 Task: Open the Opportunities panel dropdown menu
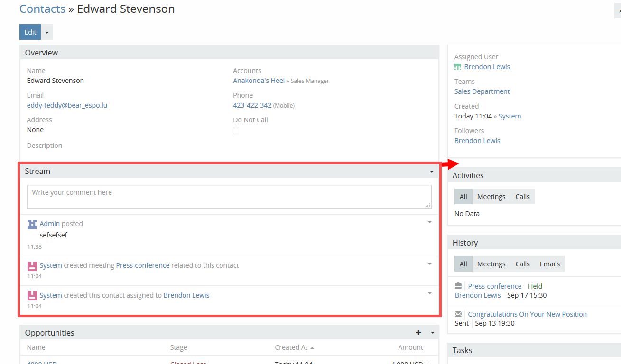[x=432, y=333]
